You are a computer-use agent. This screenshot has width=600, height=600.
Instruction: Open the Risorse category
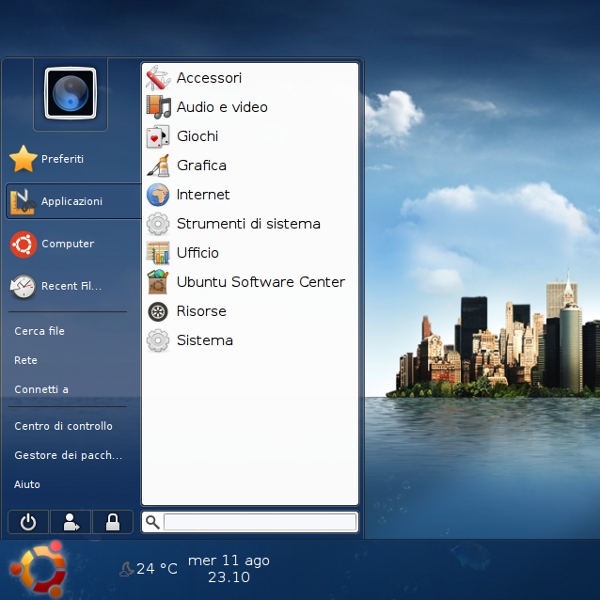tap(250, 311)
